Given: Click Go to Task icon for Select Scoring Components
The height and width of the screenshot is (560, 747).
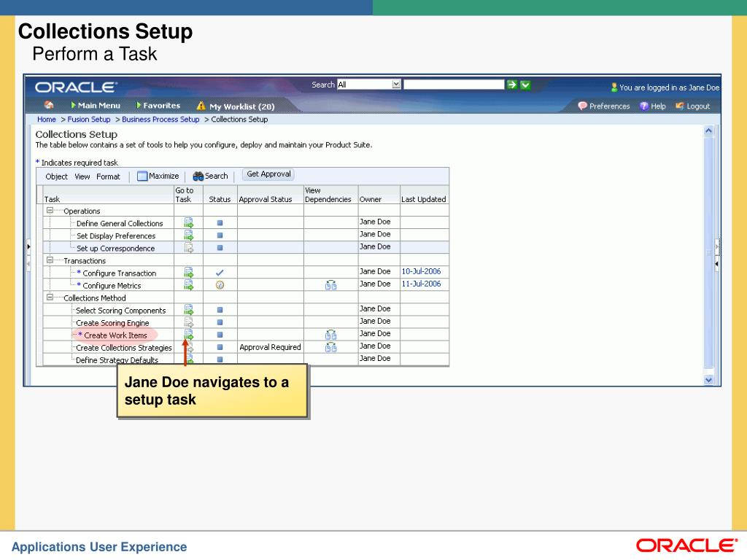Looking at the screenshot, I should [x=189, y=309].
